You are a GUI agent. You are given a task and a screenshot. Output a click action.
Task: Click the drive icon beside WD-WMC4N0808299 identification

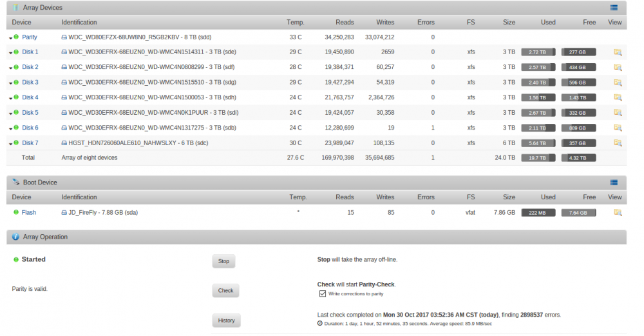[x=64, y=67]
